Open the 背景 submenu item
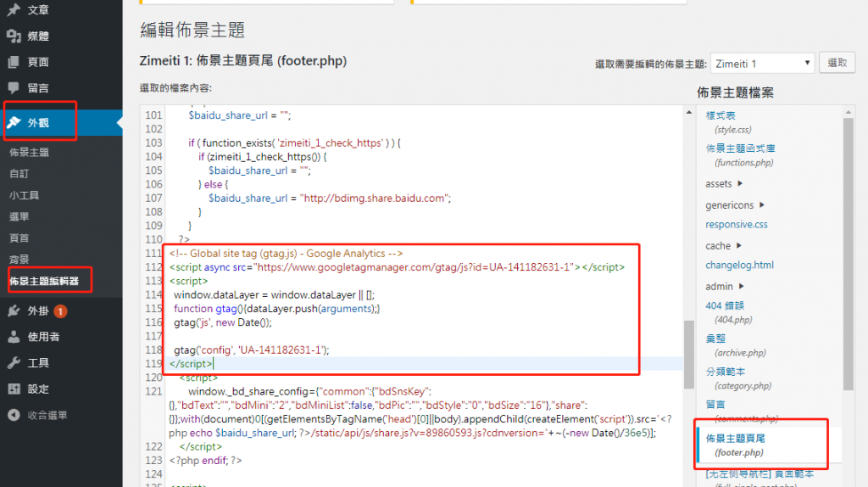 19,260
